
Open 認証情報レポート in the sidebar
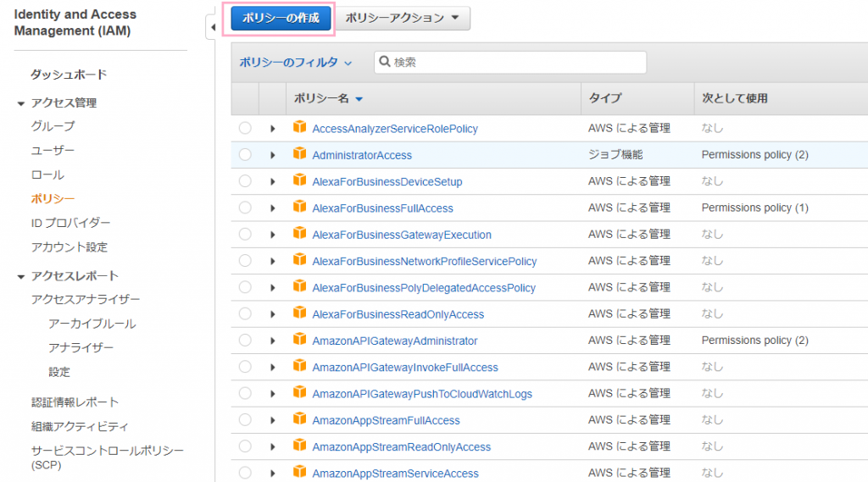point(75,402)
